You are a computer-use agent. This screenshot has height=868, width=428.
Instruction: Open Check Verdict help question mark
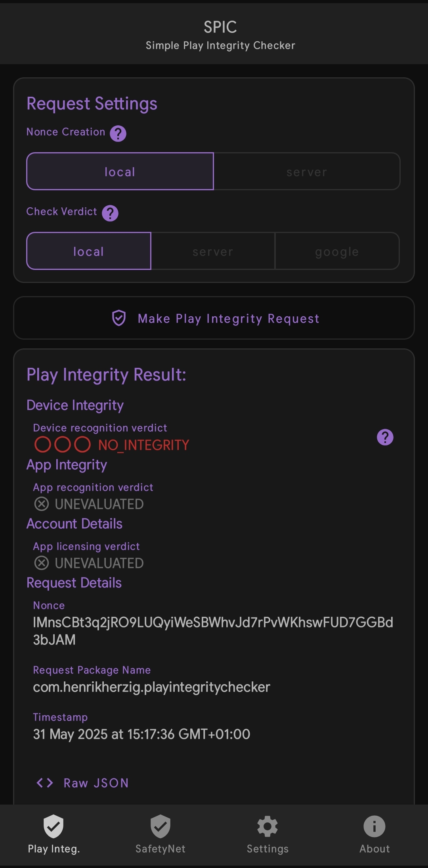[110, 213]
